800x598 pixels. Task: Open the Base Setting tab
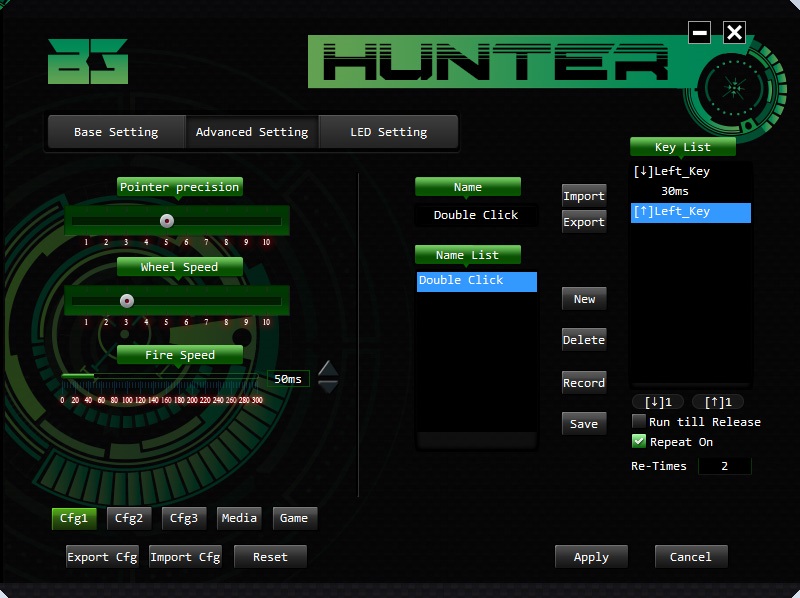click(x=116, y=132)
